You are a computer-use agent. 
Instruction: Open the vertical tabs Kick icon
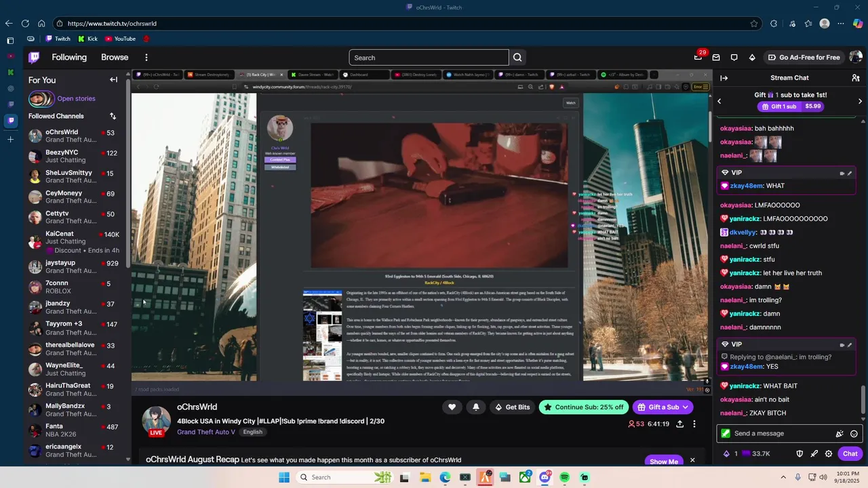pos(10,72)
